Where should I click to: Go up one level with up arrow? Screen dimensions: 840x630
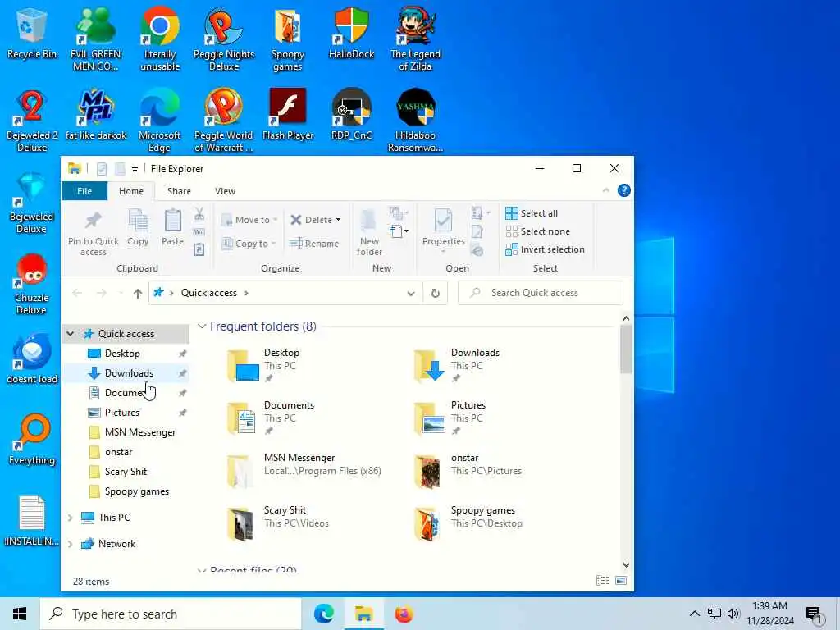tap(138, 293)
